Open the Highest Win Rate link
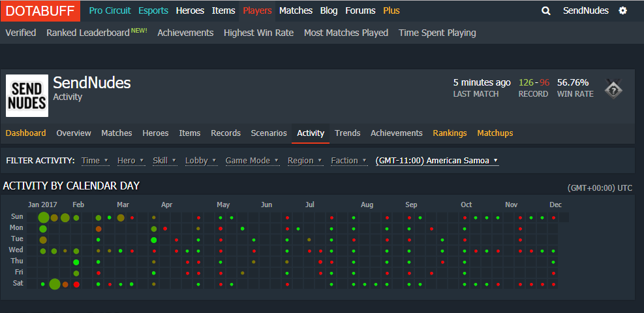 click(x=258, y=33)
